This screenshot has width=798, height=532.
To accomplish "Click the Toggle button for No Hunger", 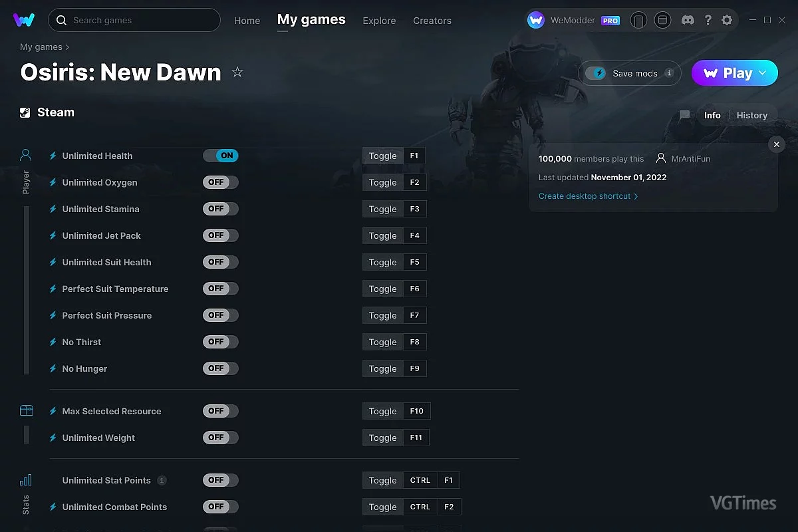I will tap(383, 368).
